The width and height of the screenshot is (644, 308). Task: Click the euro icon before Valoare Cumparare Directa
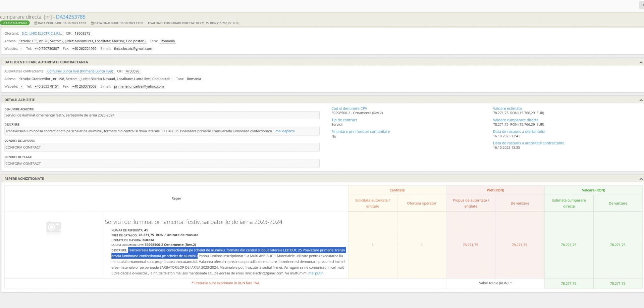point(149,23)
